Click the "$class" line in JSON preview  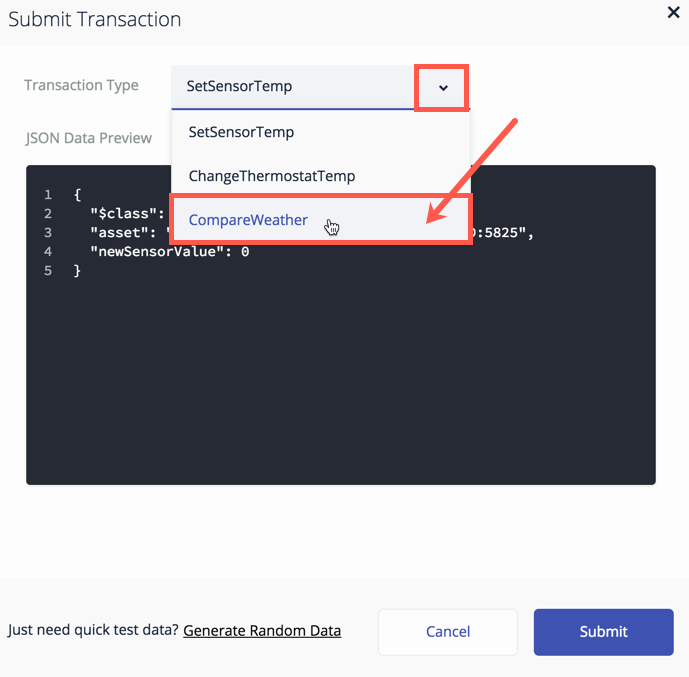(x=127, y=214)
